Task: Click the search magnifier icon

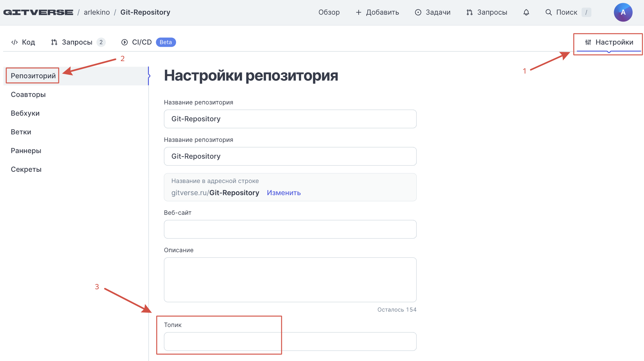Action: pos(548,12)
